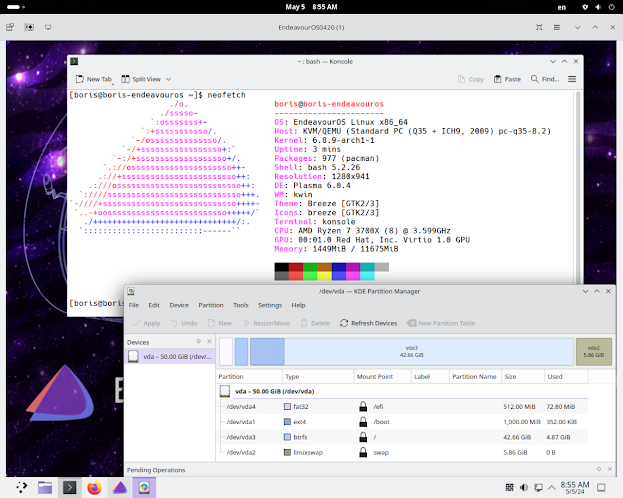Click the Label column header
Screen dimensions: 623x498
tap(430, 376)
